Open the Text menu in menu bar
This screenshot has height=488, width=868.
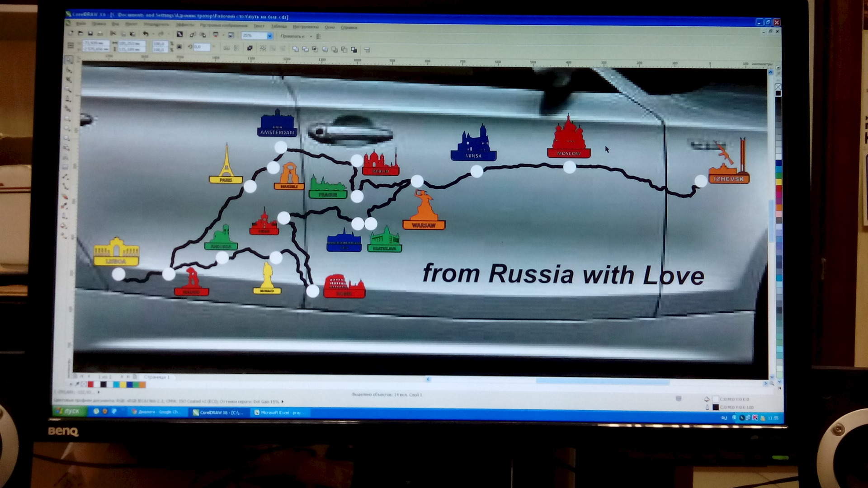point(259,26)
